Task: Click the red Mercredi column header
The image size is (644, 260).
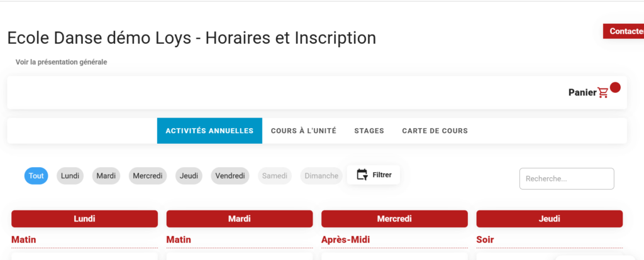Action: pyautogui.click(x=394, y=219)
